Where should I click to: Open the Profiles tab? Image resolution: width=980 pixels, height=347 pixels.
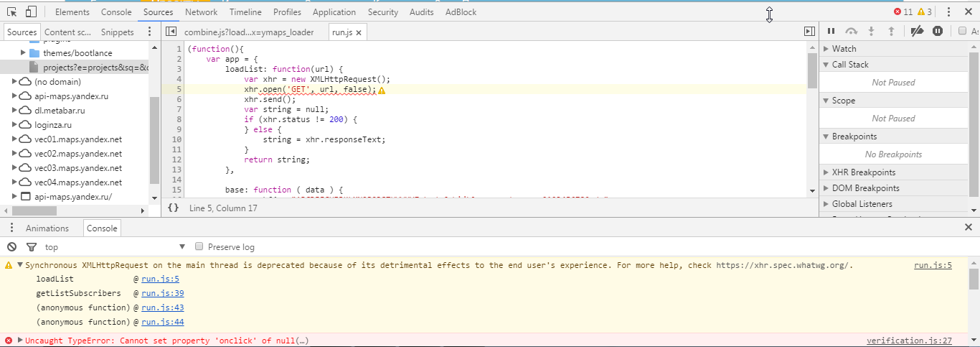click(x=287, y=12)
